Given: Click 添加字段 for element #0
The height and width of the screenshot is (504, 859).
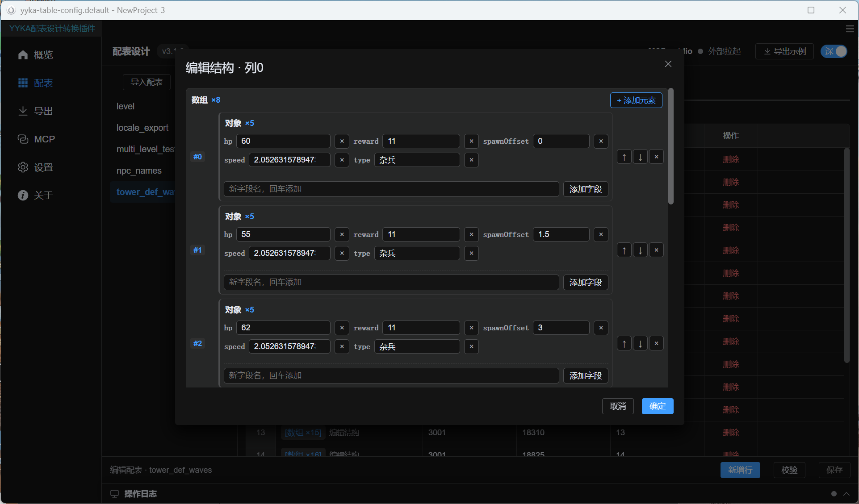Looking at the screenshot, I should pyautogui.click(x=586, y=189).
